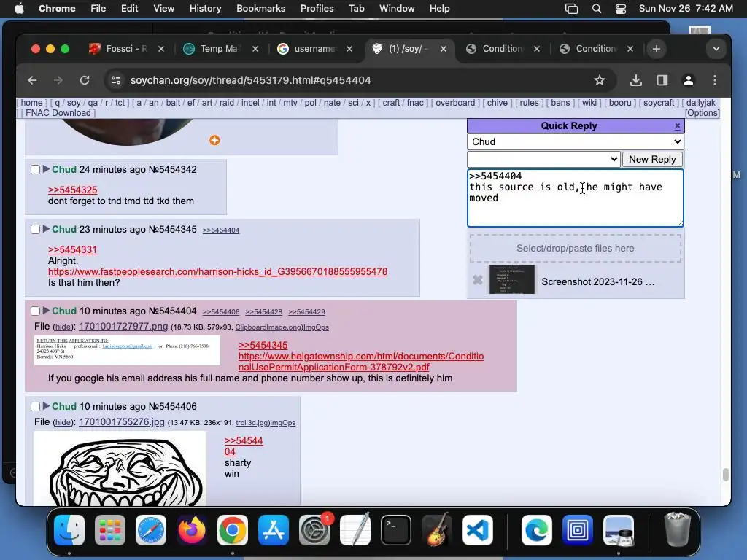
Task: Open the FNAC Download link
Action: [58, 113]
